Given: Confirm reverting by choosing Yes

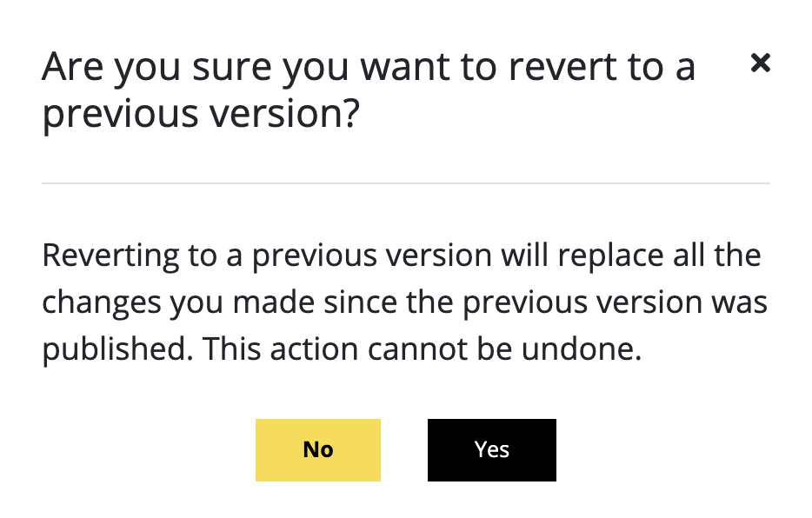Looking at the screenshot, I should click(x=491, y=449).
